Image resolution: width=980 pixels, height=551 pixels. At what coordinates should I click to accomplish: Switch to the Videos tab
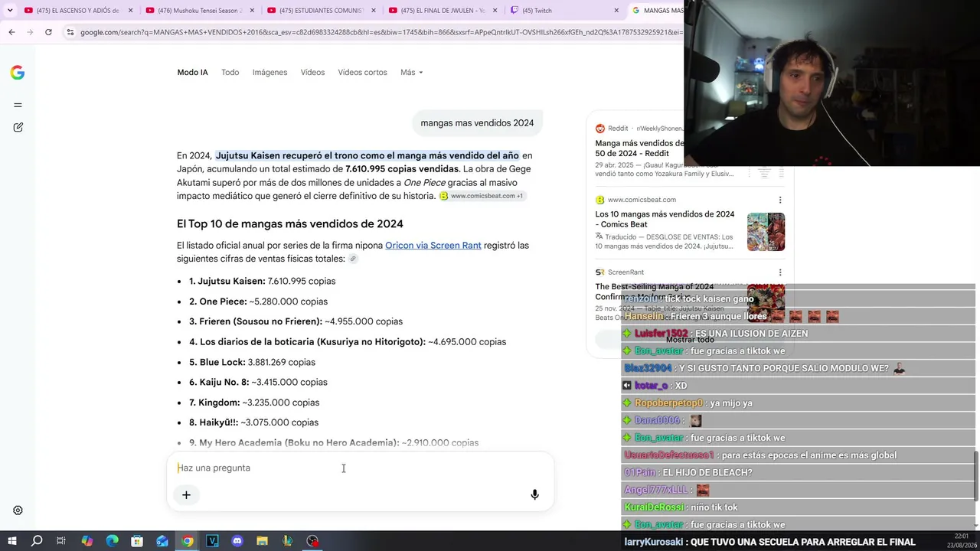312,73
